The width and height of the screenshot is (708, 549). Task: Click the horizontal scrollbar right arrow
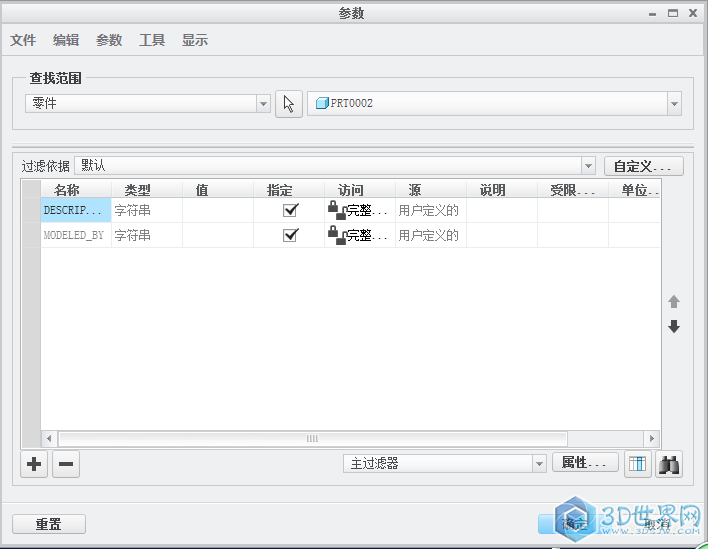[x=652, y=438]
